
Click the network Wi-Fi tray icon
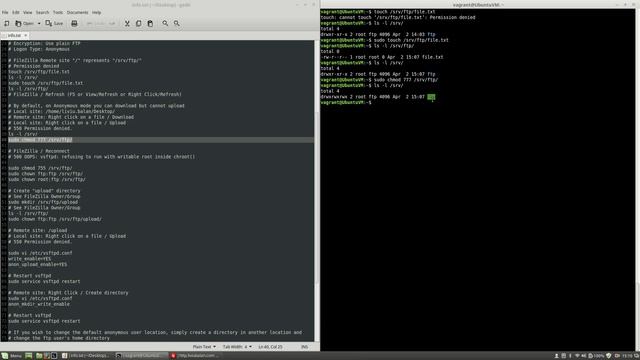[577, 356]
